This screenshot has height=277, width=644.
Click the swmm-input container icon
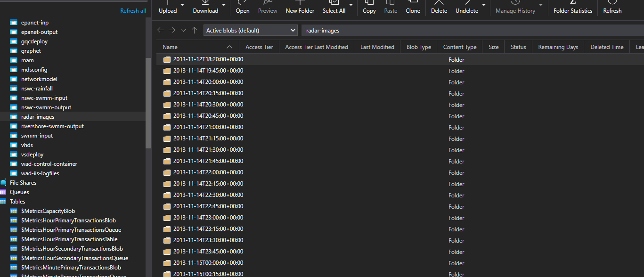coord(14,136)
